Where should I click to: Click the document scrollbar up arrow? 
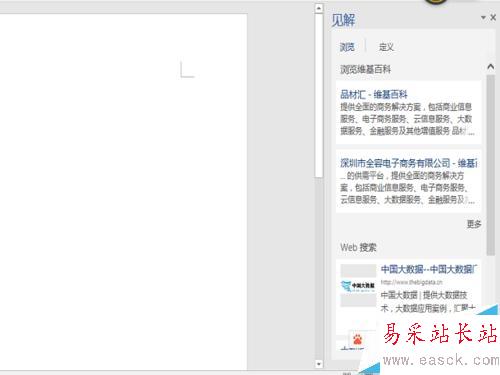319,8
